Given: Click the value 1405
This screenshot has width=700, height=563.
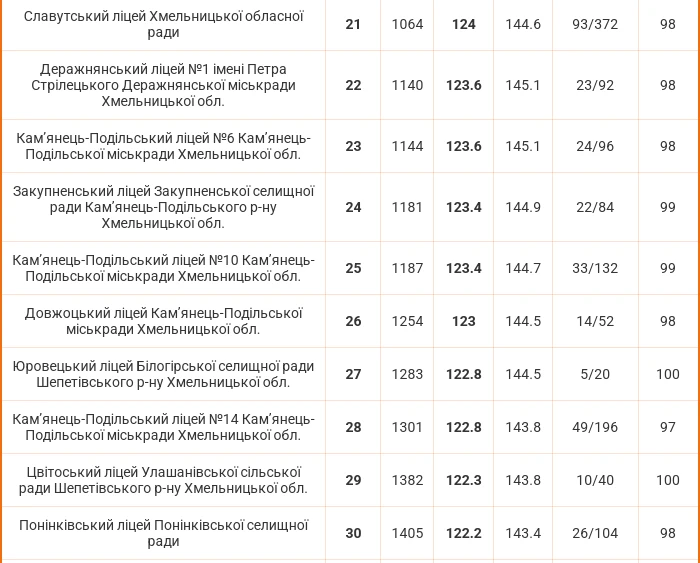Looking at the screenshot, I should 407,534.
